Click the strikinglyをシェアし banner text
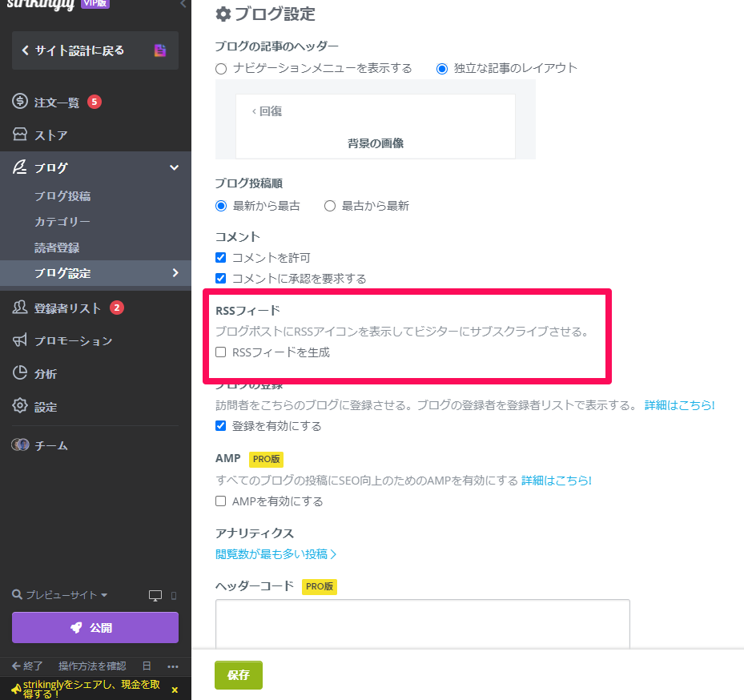 [x=91, y=689]
